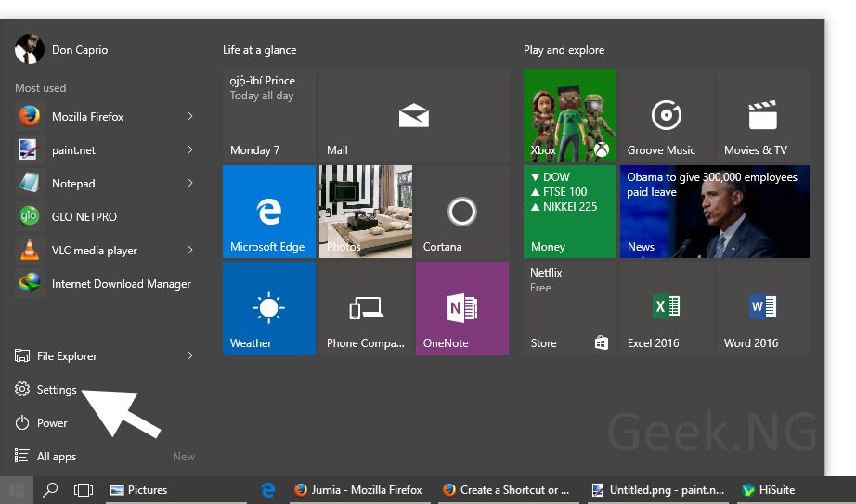This screenshot has height=504, width=856.
Task: Open the Mozilla Firefox app entry
Action: pyautogui.click(x=104, y=116)
